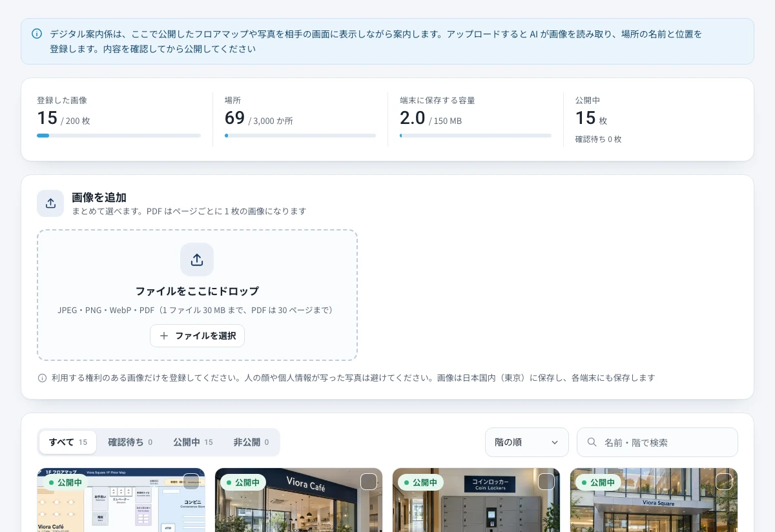
Task: Click the magnifier icon in the search box
Action: click(592, 442)
